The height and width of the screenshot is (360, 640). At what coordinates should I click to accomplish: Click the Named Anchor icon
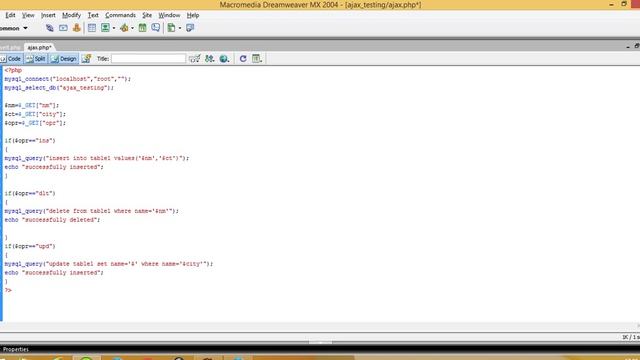point(76,28)
